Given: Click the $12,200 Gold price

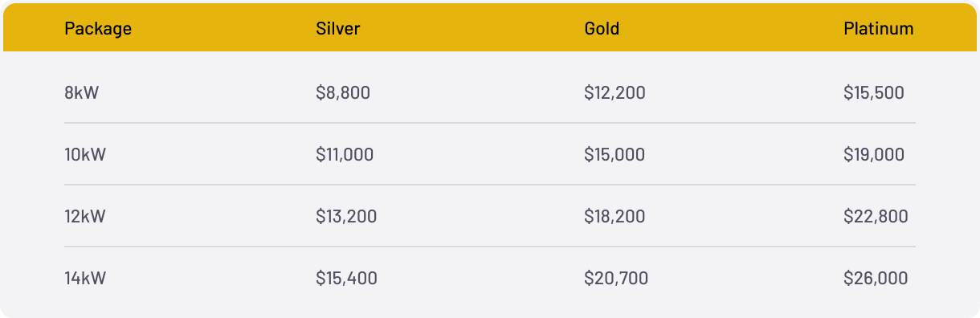Looking at the screenshot, I should [615, 93].
